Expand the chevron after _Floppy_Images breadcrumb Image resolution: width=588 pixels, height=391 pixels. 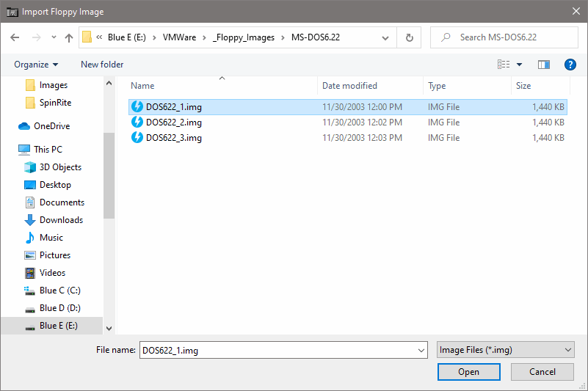tap(283, 37)
